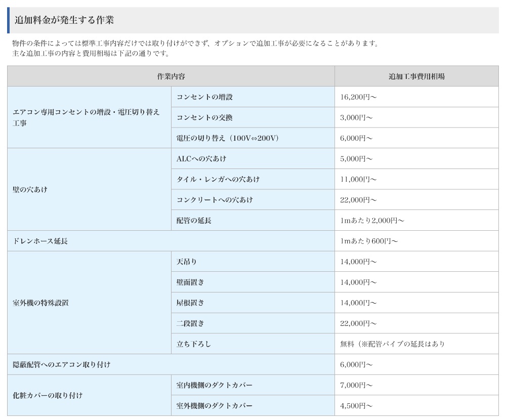The height and width of the screenshot is (420, 506).
Task: Select the コンセントの交換 row label
Action: pos(204,117)
